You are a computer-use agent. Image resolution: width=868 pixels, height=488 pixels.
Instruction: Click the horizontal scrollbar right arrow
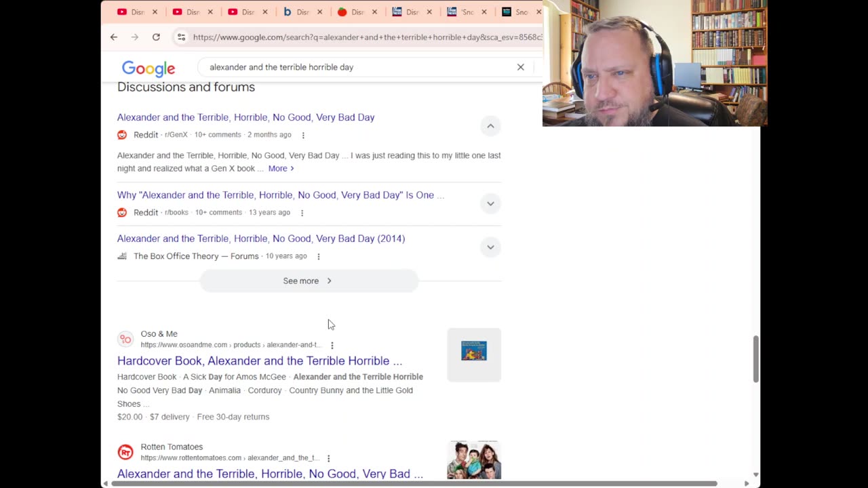tap(747, 483)
